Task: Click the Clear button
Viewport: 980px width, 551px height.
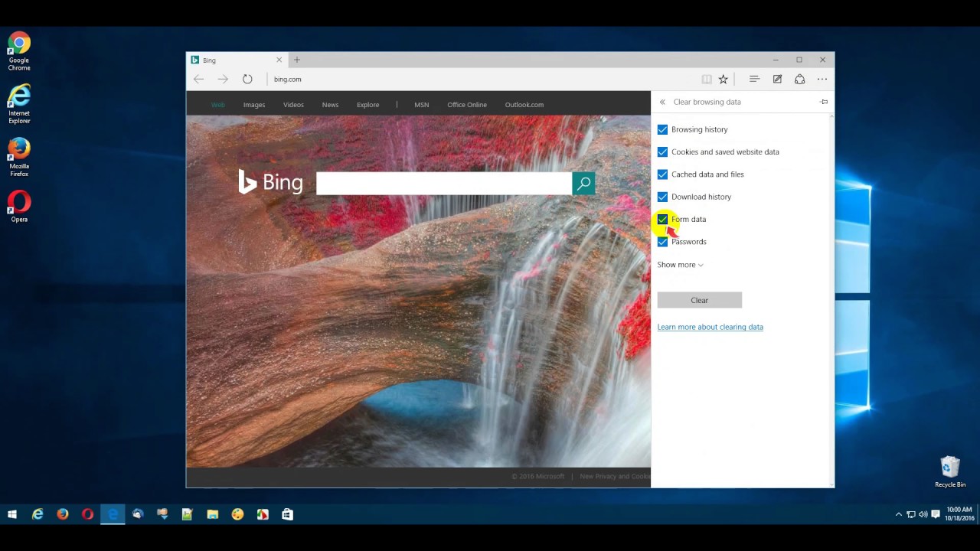Action: (x=699, y=300)
